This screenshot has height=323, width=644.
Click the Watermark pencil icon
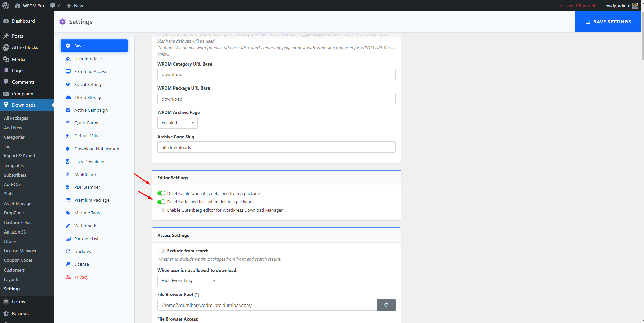click(68, 226)
